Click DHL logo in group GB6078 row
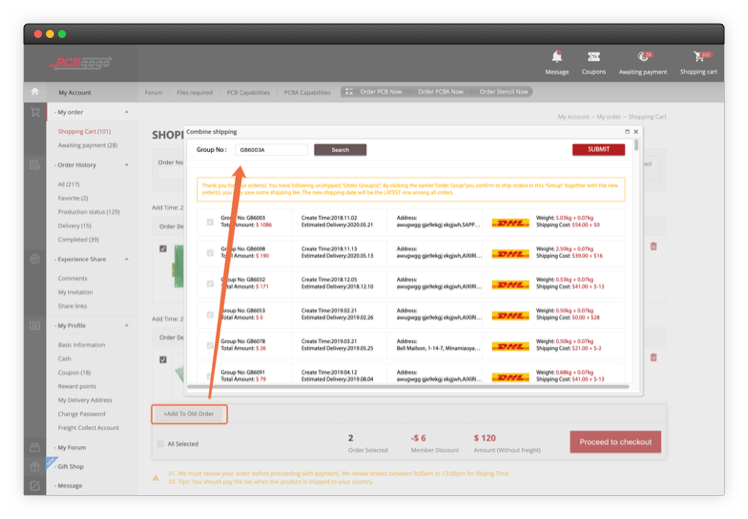This screenshot has height=519, width=748. pos(510,346)
